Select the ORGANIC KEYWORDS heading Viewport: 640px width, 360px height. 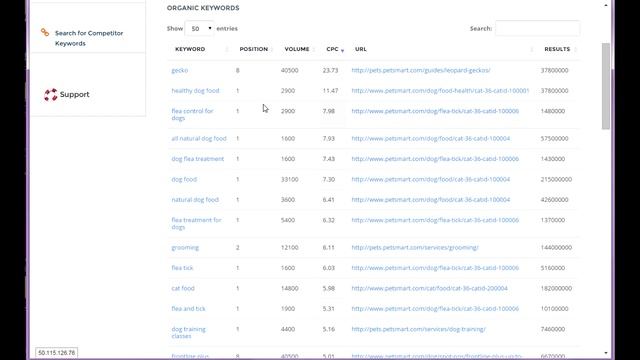click(203, 8)
